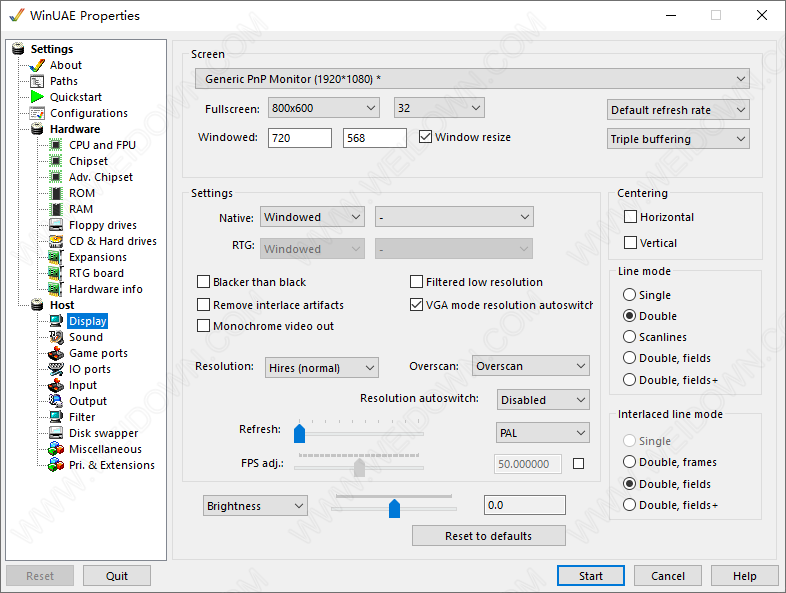
Task: Open Resolution Hires (normal) dropdown
Action: pyautogui.click(x=322, y=368)
